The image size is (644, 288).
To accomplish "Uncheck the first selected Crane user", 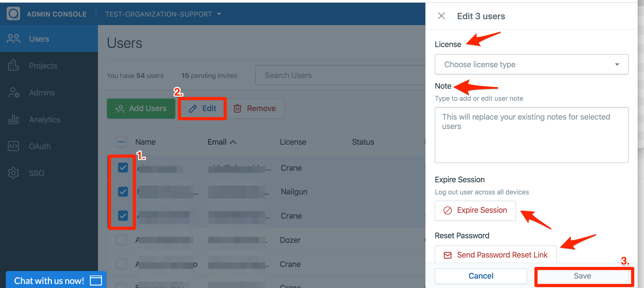I will point(123,168).
